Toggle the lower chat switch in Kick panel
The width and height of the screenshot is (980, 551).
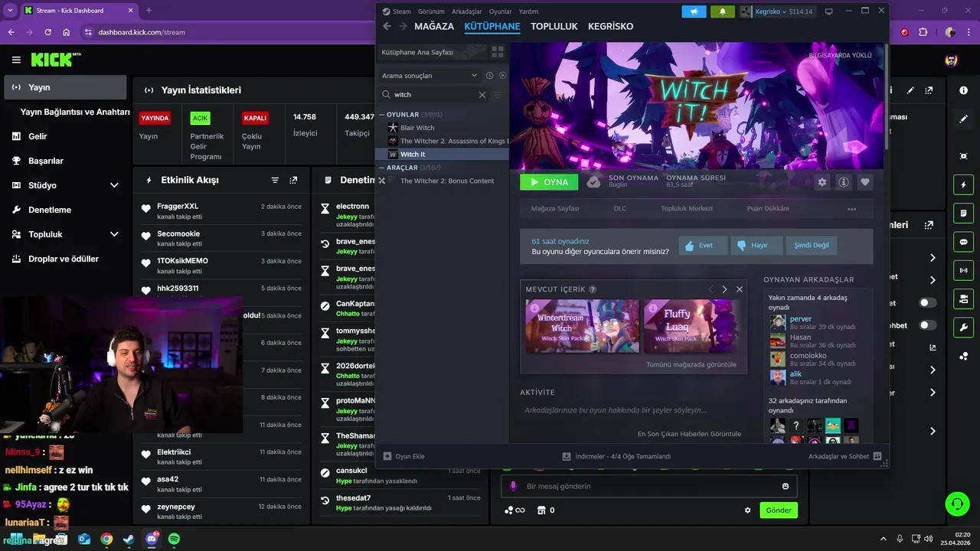pyautogui.click(x=927, y=325)
